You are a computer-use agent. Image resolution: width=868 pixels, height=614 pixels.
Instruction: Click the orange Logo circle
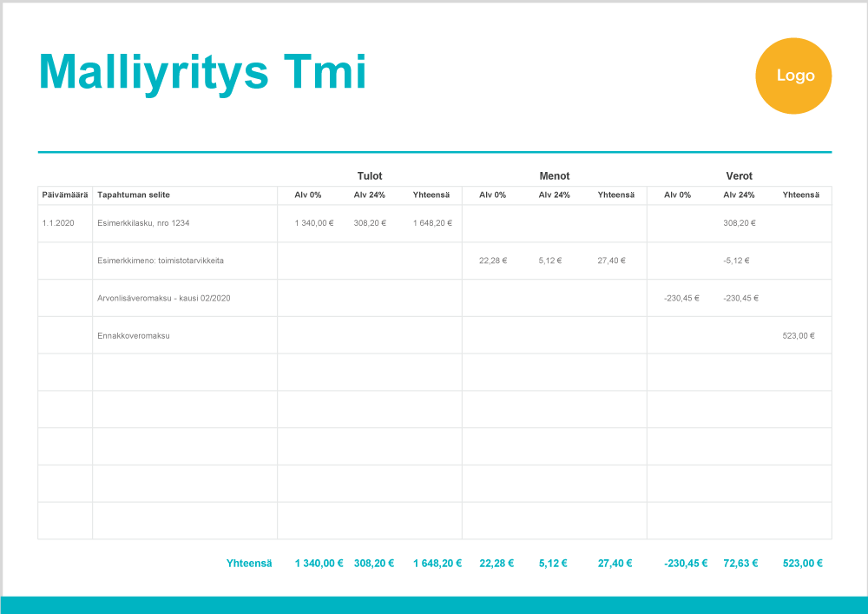(793, 76)
